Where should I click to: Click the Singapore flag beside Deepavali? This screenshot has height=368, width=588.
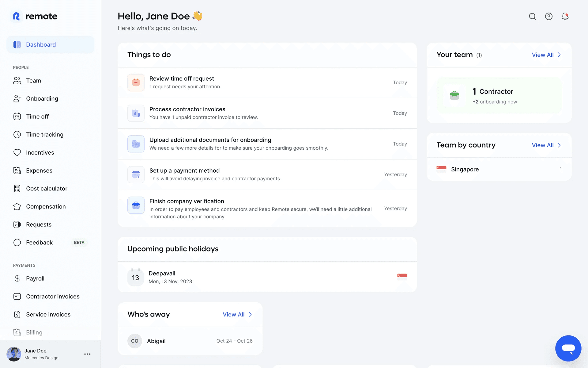pos(402,276)
